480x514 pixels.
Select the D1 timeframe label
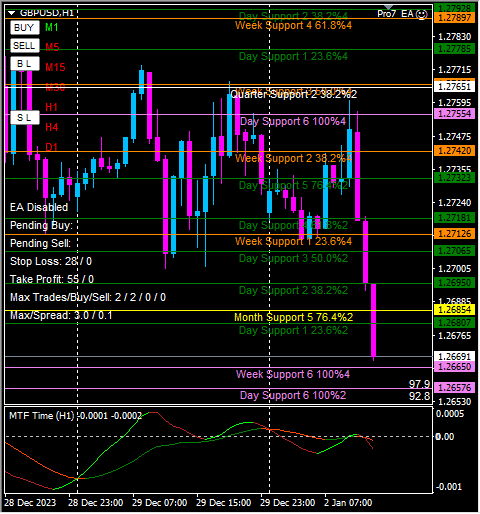[52, 147]
